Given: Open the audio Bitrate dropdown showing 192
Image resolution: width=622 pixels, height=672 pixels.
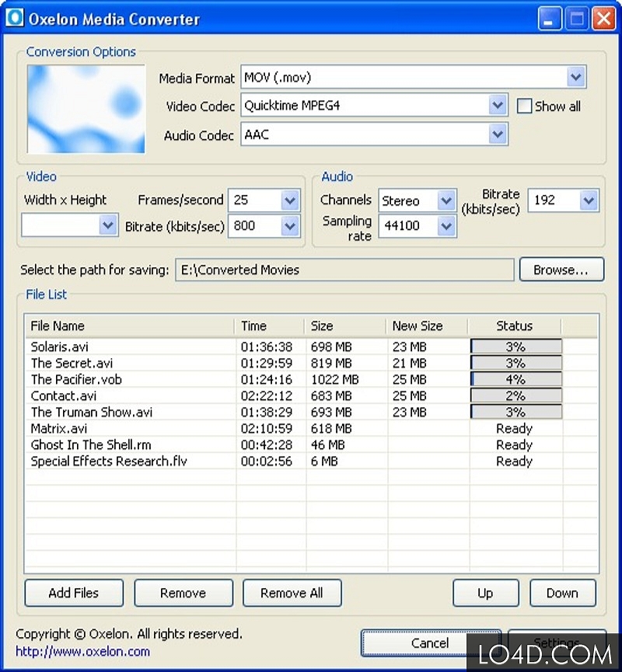Looking at the screenshot, I should click(x=589, y=200).
